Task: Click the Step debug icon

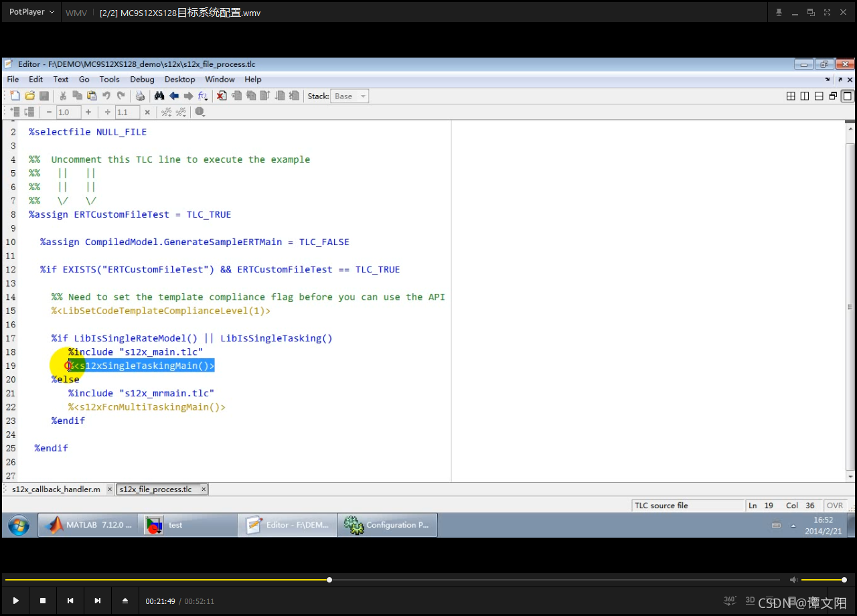Action: click(x=236, y=96)
